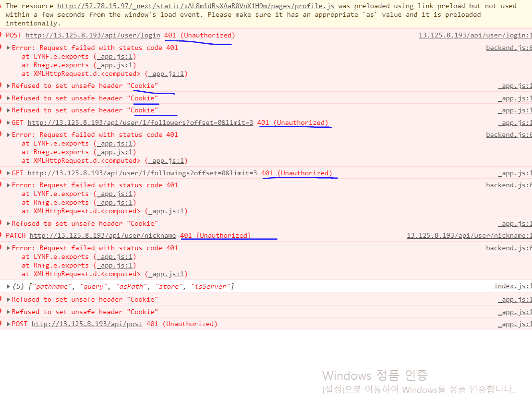The height and width of the screenshot is (402, 532).
Task: Click the "pathname" item in the array row
Action: (x=51, y=287)
